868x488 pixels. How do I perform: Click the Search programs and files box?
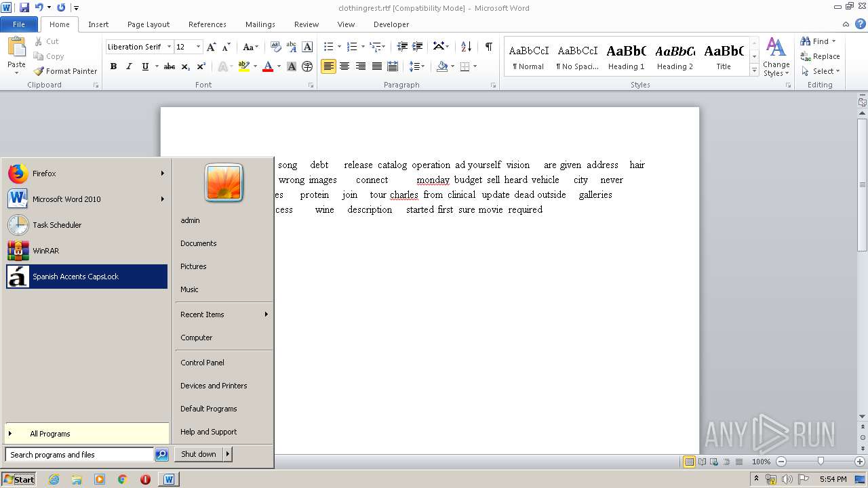point(79,455)
